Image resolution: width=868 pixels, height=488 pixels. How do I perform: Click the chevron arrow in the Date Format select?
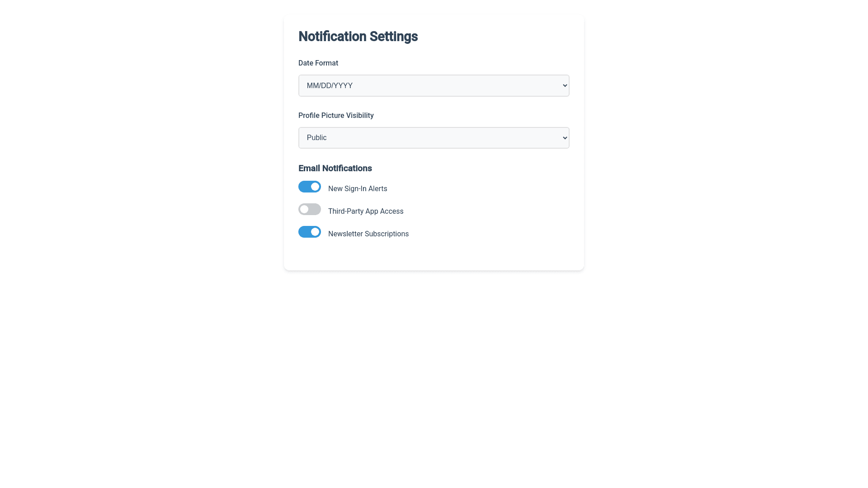point(565,85)
